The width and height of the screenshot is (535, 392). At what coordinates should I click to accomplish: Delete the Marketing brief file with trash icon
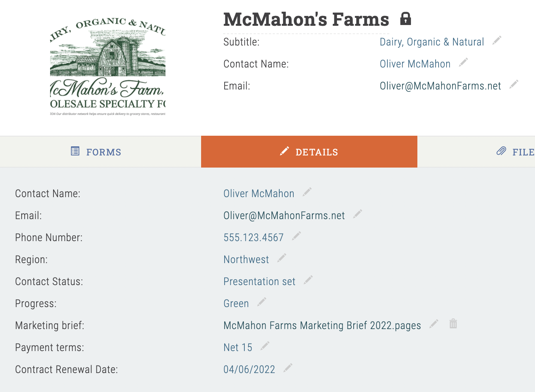453,324
